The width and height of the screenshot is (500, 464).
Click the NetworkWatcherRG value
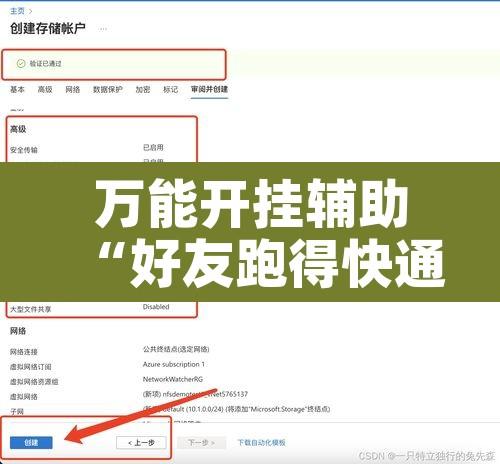[173, 379]
